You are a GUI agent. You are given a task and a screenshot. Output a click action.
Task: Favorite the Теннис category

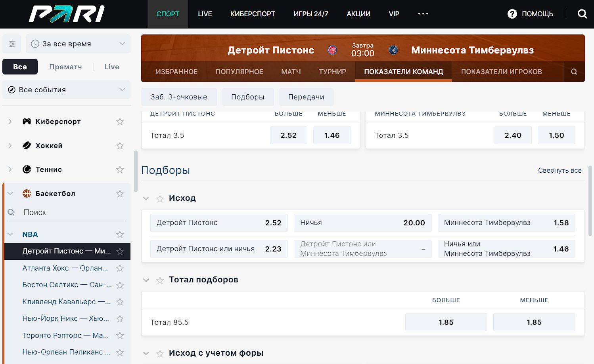[120, 170]
